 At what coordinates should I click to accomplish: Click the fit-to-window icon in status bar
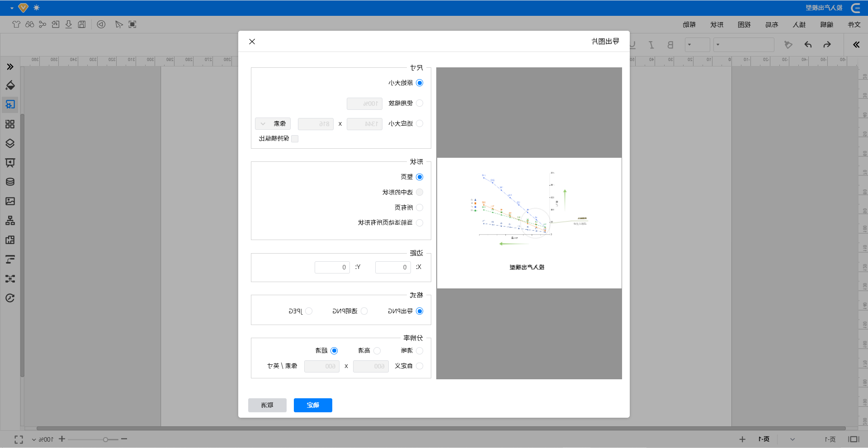(x=19, y=439)
